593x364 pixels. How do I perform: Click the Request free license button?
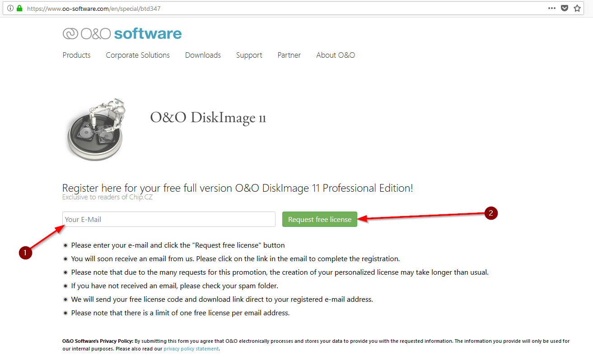pyautogui.click(x=320, y=219)
